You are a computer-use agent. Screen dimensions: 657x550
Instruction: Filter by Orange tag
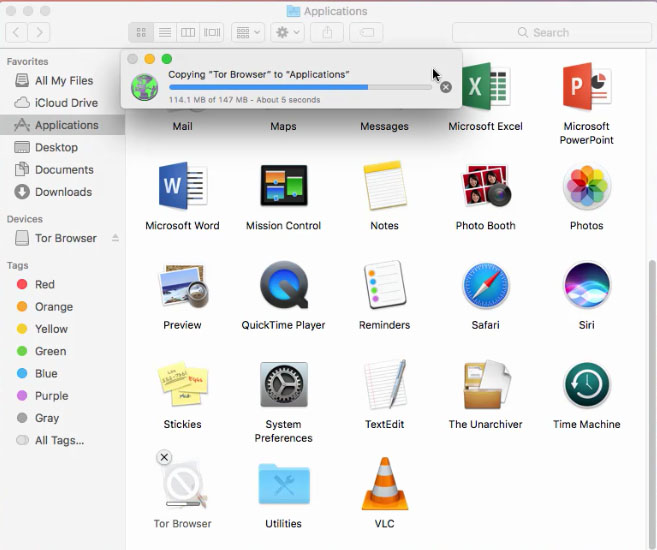point(62,307)
